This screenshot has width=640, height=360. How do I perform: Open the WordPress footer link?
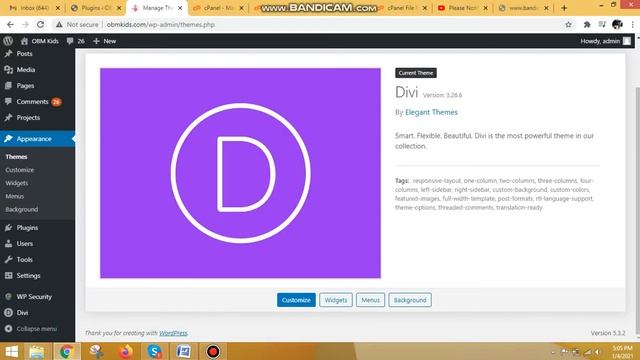pos(173,333)
